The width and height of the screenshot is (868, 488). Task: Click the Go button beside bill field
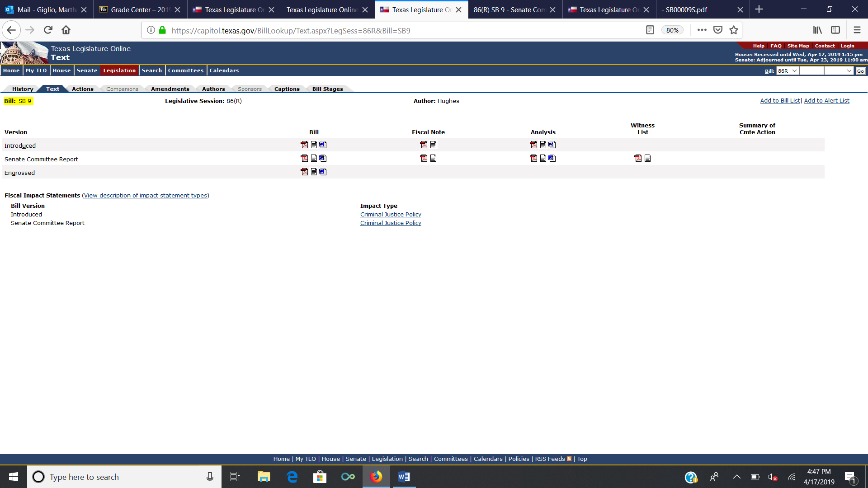click(x=860, y=71)
